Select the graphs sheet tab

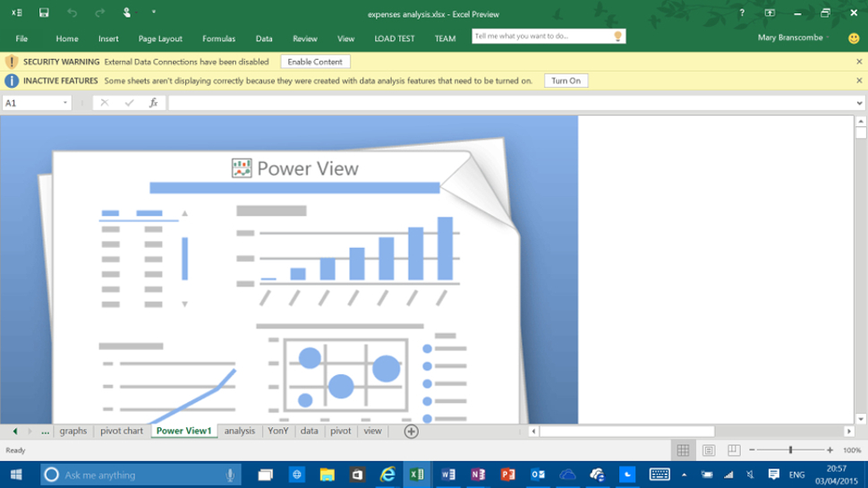tap(73, 431)
